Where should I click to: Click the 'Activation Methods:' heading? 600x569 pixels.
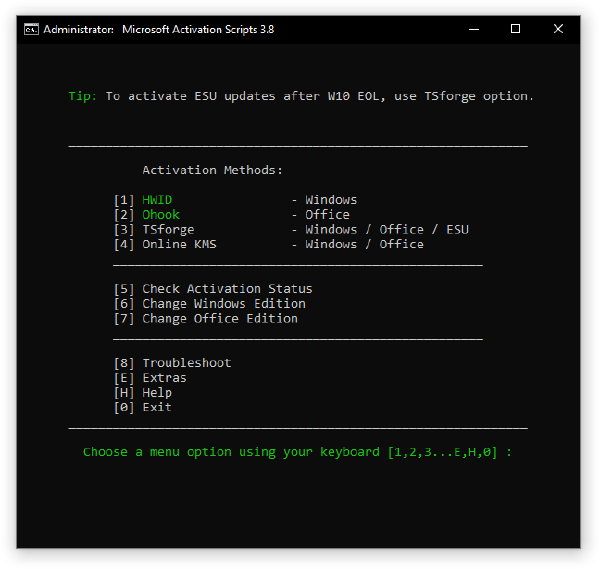(212, 170)
